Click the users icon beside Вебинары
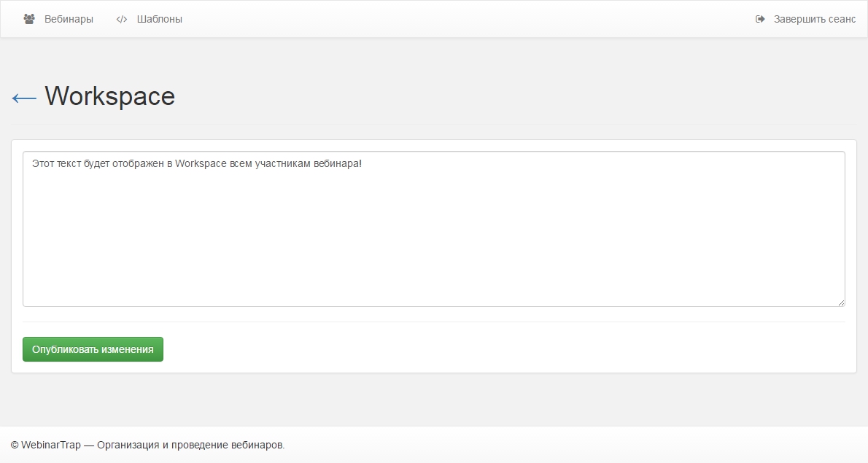 click(x=29, y=19)
